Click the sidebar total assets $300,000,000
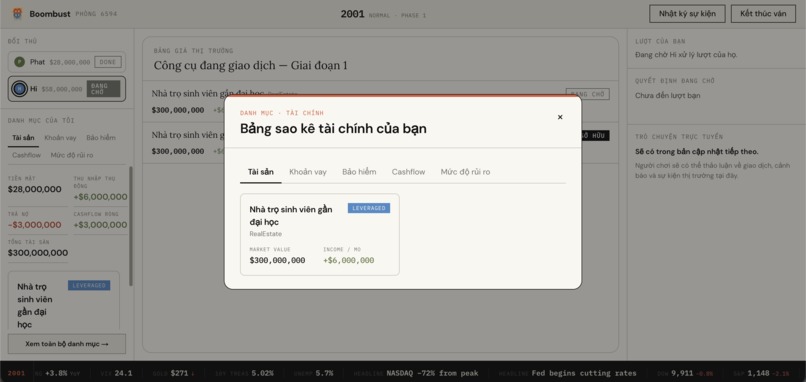The image size is (806, 382). (x=38, y=252)
